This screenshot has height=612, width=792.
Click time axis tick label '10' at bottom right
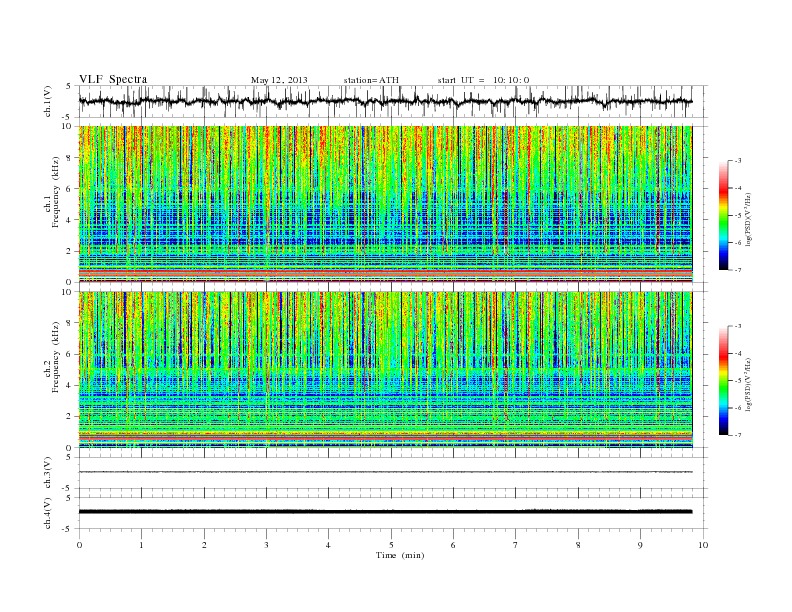(x=703, y=545)
